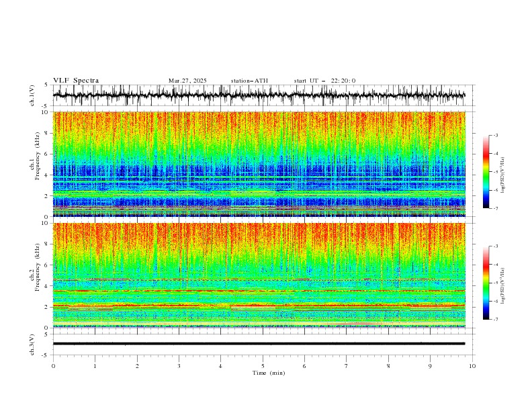Image resolution: width=532 pixels, height=411 pixels.
Task: Click the time axis tick label '7'
Action: (x=347, y=366)
